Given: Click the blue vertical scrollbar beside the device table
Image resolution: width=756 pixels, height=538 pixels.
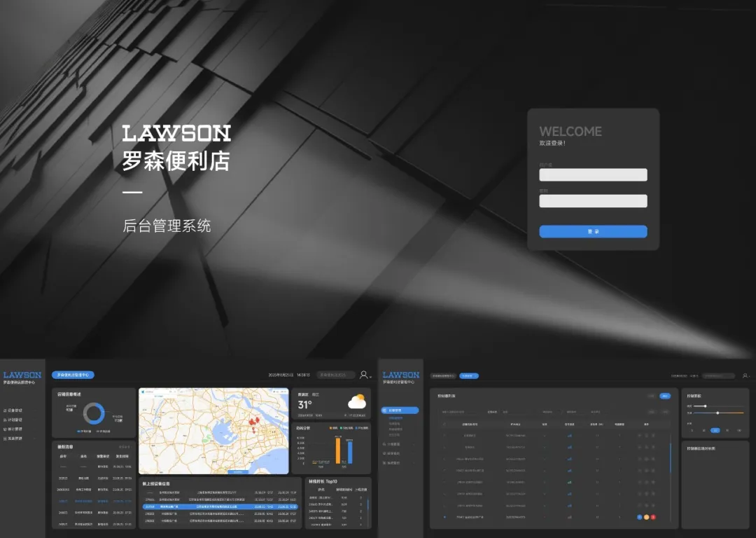Looking at the screenshot, I should 671,457.
